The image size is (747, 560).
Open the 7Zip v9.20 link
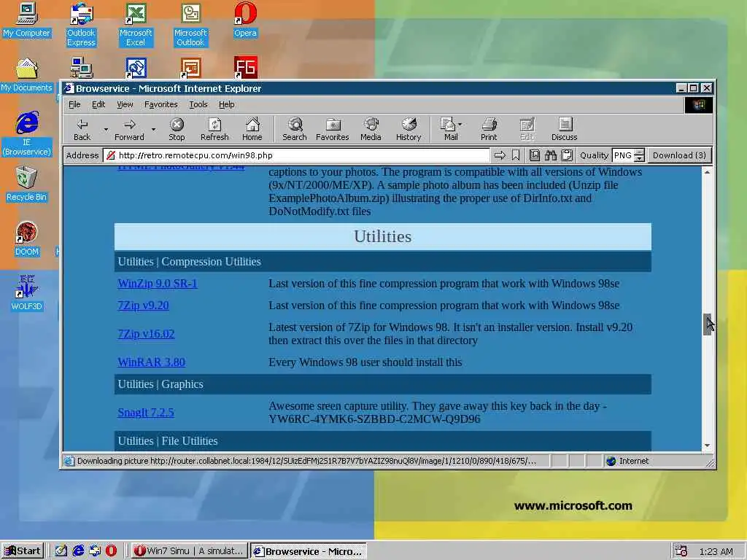pyautogui.click(x=144, y=306)
